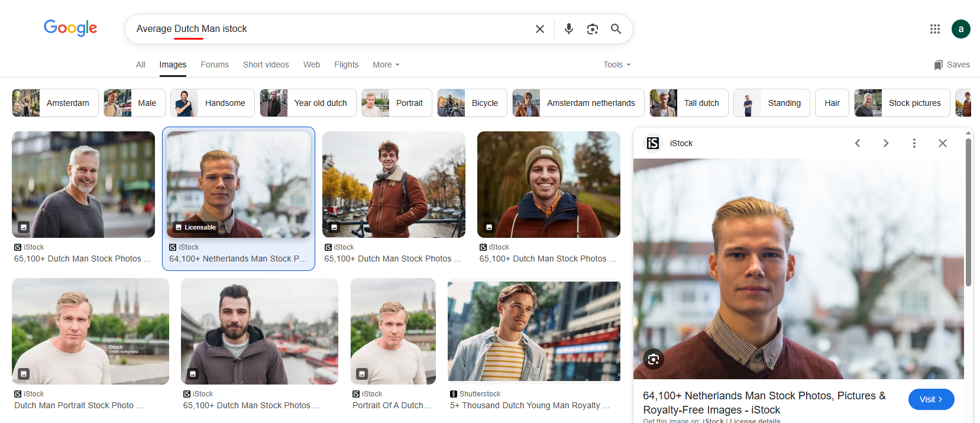Switch to the Short videos tab

point(266,64)
